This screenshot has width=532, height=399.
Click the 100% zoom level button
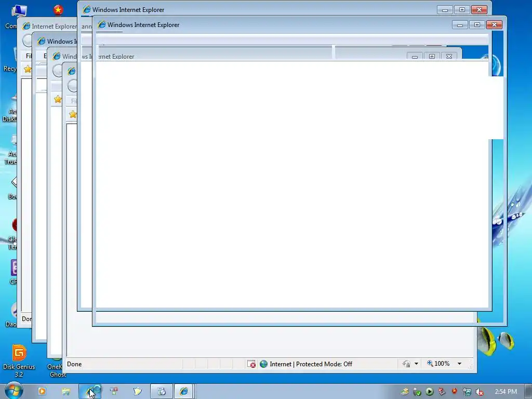pos(438,364)
